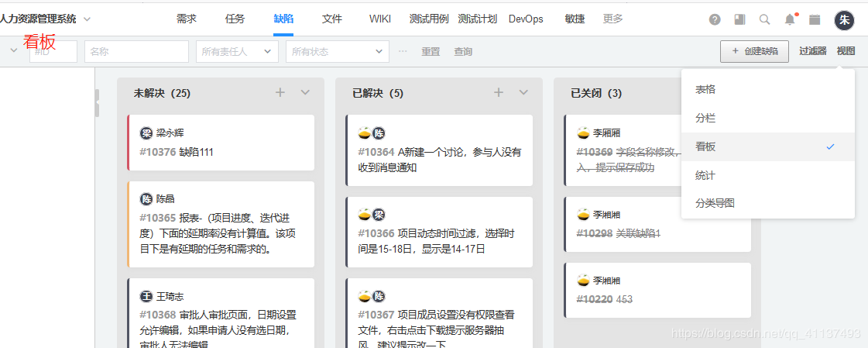Viewport: 868px width, 348px height.
Task: Focus the #ID input field
Action: (53, 51)
